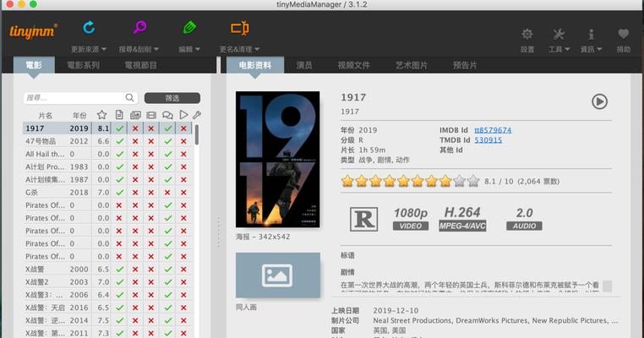Select the A计划续集 1987 movie row
644x338 pixels.
click(106, 179)
